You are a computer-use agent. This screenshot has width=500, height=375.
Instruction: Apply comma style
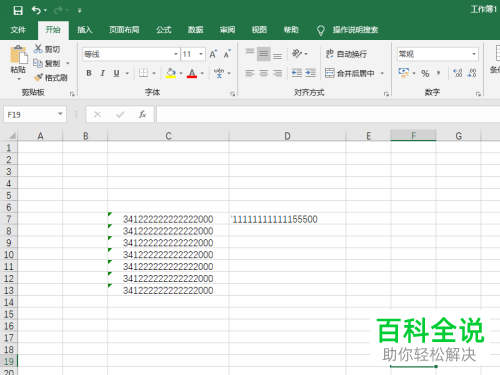click(x=438, y=73)
